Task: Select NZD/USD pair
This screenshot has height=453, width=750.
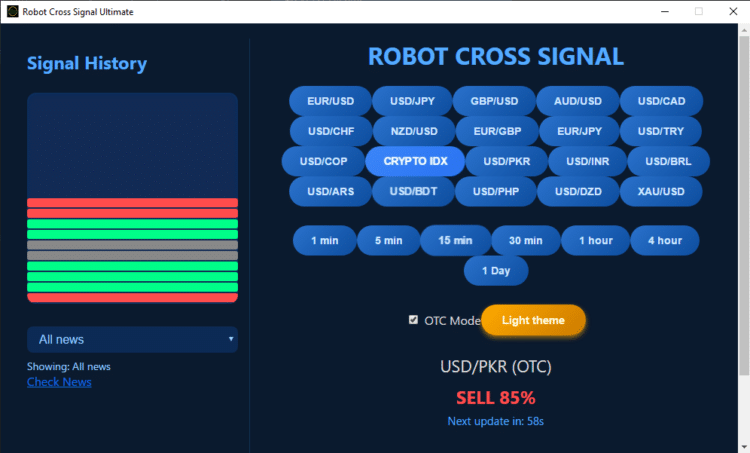Action: click(414, 131)
